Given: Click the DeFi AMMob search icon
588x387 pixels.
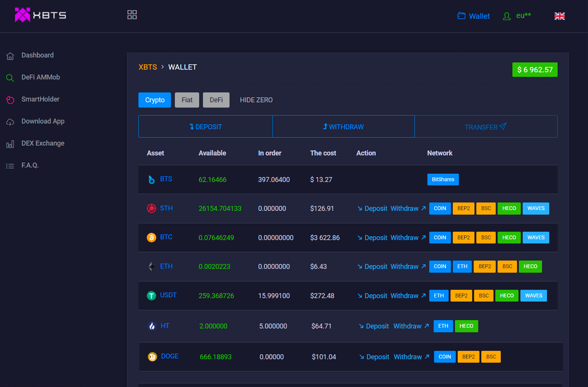Looking at the screenshot, I should pyautogui.click(x=10, y=78).
